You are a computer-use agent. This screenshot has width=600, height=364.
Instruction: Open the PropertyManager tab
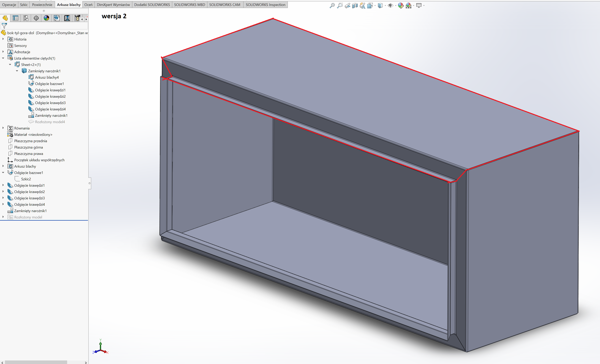click(15, 18)
